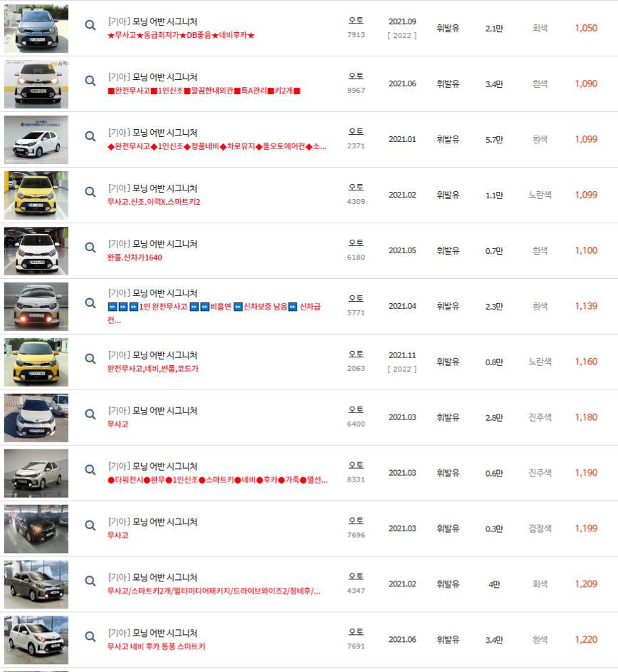Open the thumbnail of the 1,050 gray car
The width and height of the screenshot is (618, 672).
(36, 29)
